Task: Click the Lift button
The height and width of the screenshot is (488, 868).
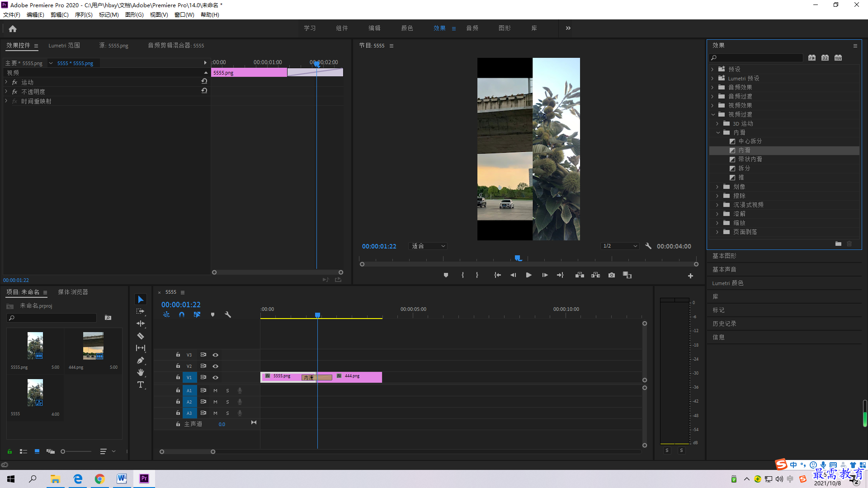Action: [x=580, y=275]
